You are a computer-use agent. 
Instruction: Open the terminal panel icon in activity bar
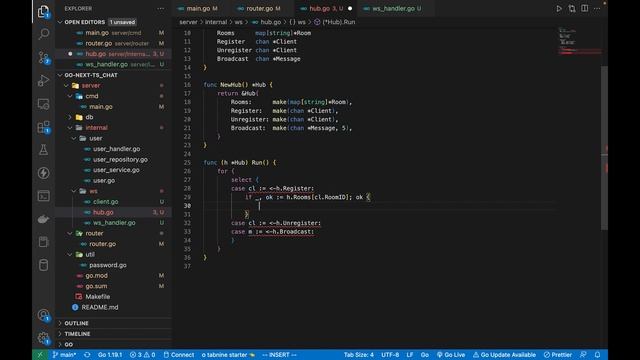43,196
